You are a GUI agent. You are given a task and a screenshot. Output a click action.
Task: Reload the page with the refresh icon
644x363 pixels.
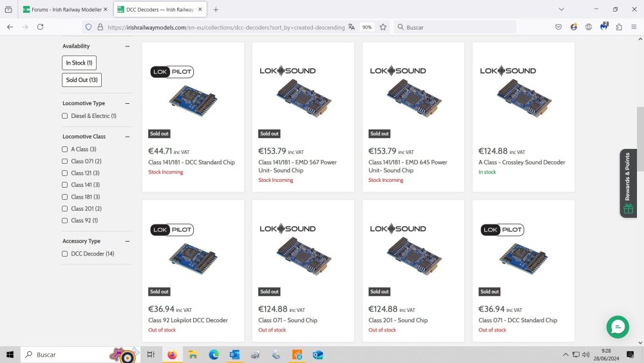click(x=41, y=27)
